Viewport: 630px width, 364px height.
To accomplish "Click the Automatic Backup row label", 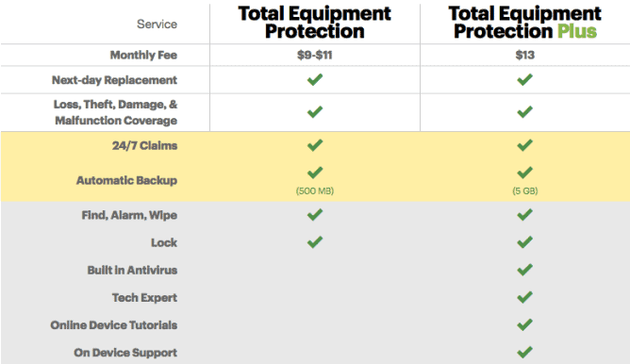I will (x=126, y=180).
